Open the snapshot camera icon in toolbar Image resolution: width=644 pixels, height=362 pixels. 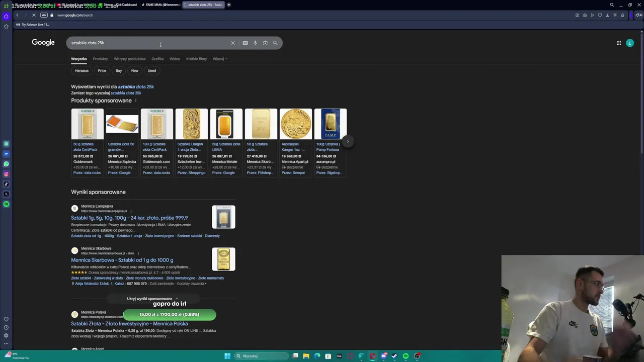tap(585, 15)
